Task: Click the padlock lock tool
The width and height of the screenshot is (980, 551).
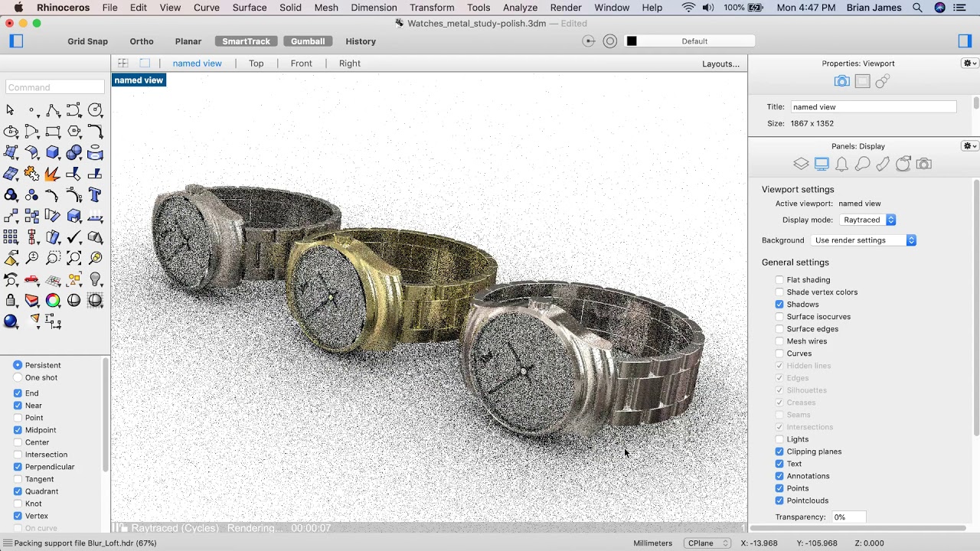Action: (11, 300)
